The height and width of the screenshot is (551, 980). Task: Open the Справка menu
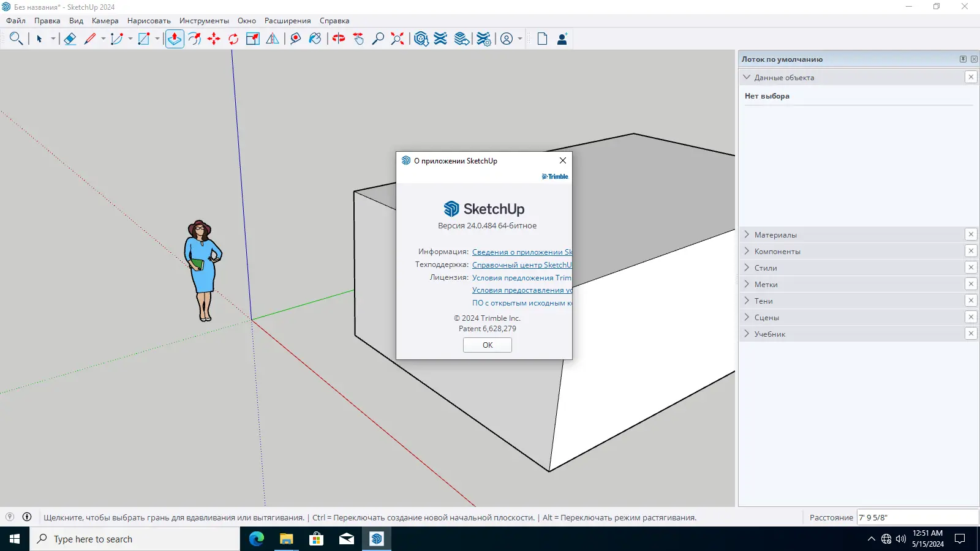[334, 21]
